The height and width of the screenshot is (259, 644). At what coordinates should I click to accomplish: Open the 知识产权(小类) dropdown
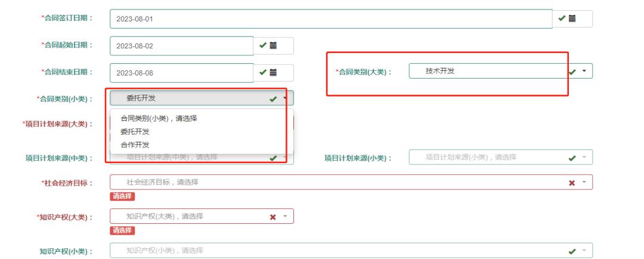pos(351,251)
